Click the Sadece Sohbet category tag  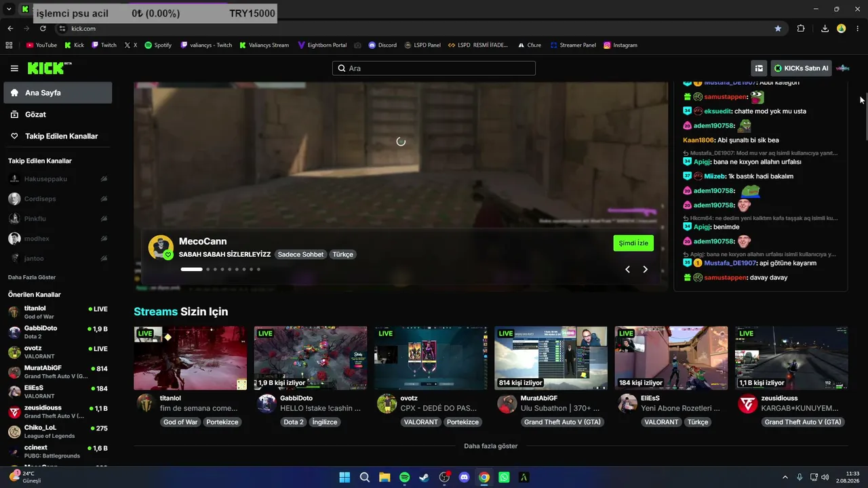pyautogui.click(x=300, y=254)
